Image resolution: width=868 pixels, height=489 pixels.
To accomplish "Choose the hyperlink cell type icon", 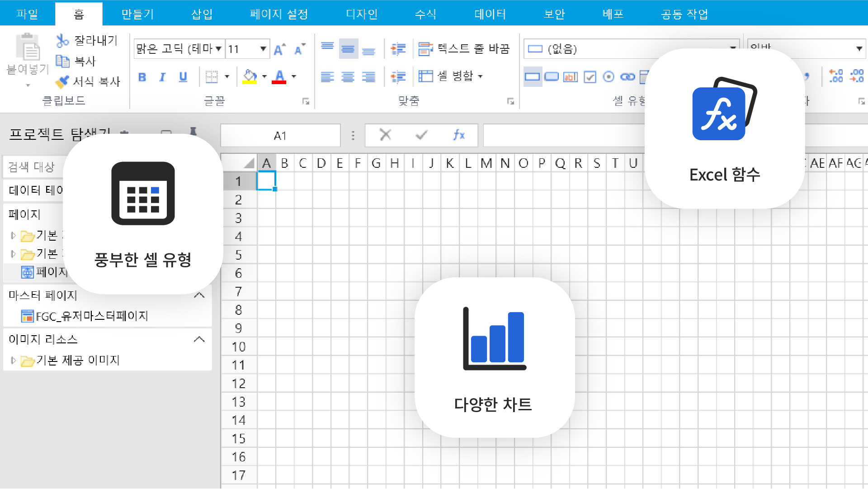I will click(x=628, y=76).
